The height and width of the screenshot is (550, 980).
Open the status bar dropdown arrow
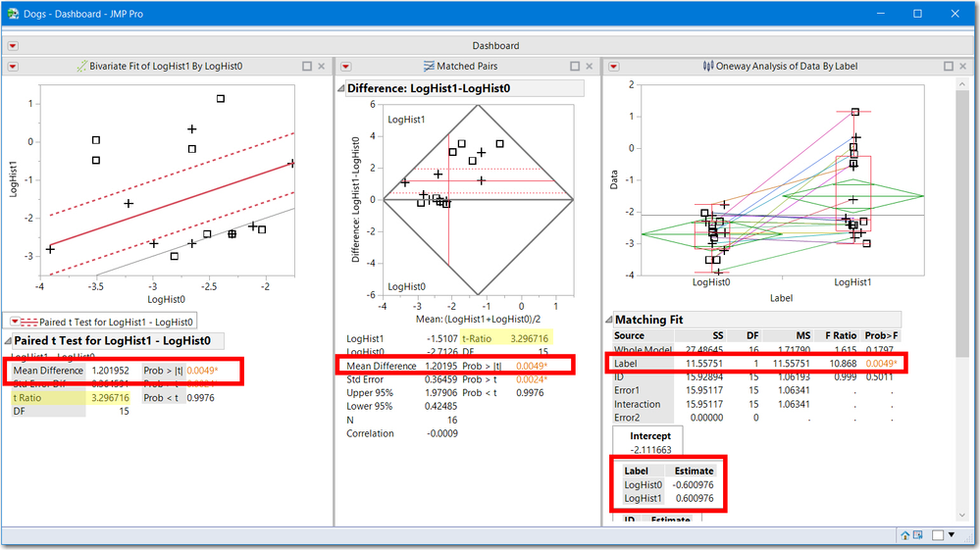(952, 535)
